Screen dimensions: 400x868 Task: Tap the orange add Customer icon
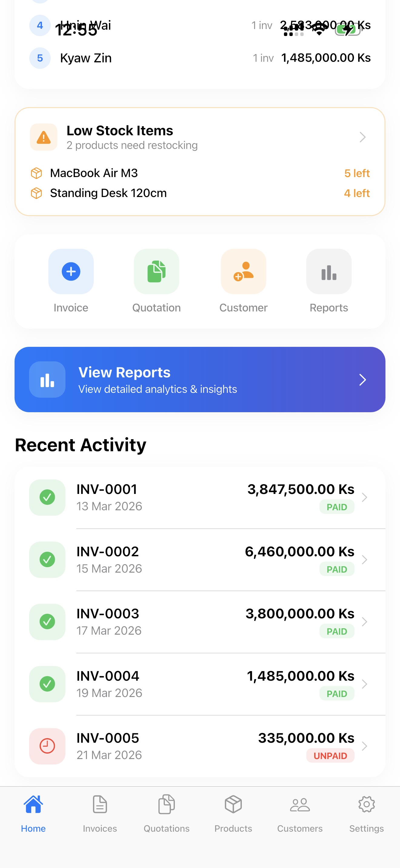click(243, 271)
